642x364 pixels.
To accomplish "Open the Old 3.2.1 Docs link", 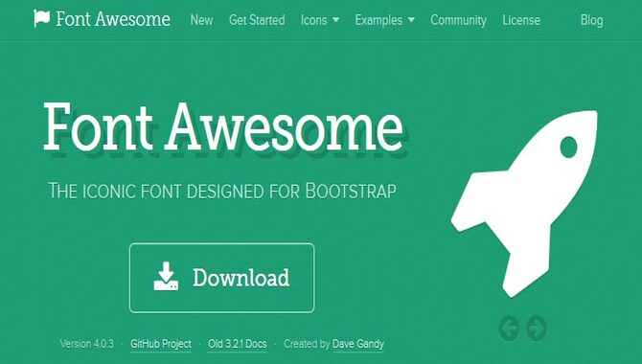I will pos(238,344).
